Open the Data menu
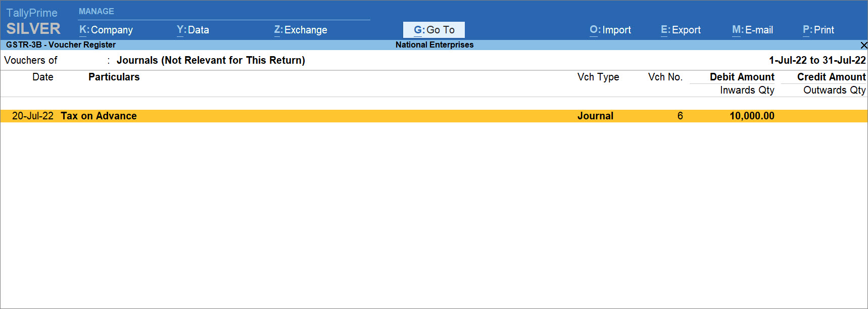 pos(193,30)
